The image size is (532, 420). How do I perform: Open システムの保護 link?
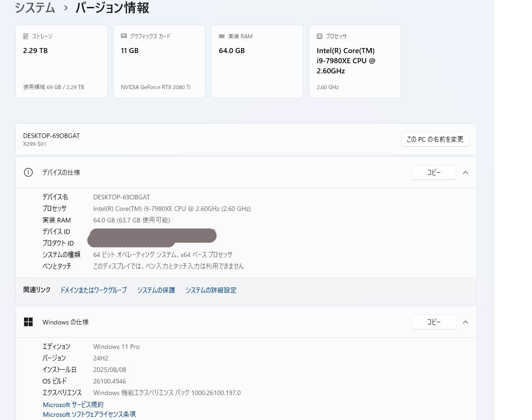[x=156, y=290]
